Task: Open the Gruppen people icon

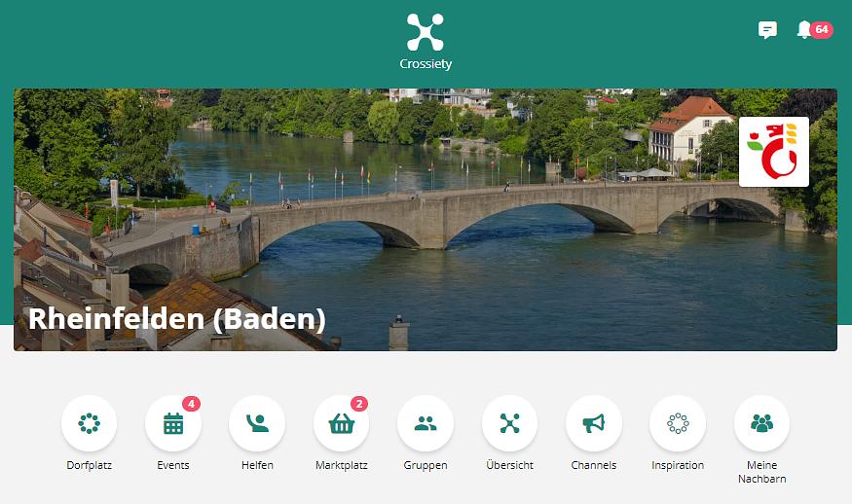Action: pyautogui.click(x=426, y=423)
